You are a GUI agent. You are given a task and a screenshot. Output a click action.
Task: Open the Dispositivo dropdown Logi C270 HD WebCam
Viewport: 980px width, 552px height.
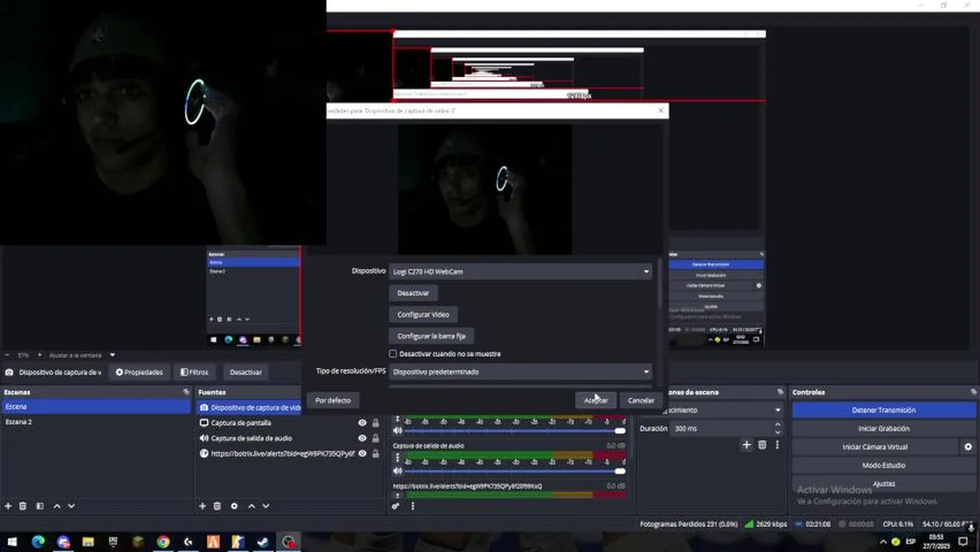521,271
